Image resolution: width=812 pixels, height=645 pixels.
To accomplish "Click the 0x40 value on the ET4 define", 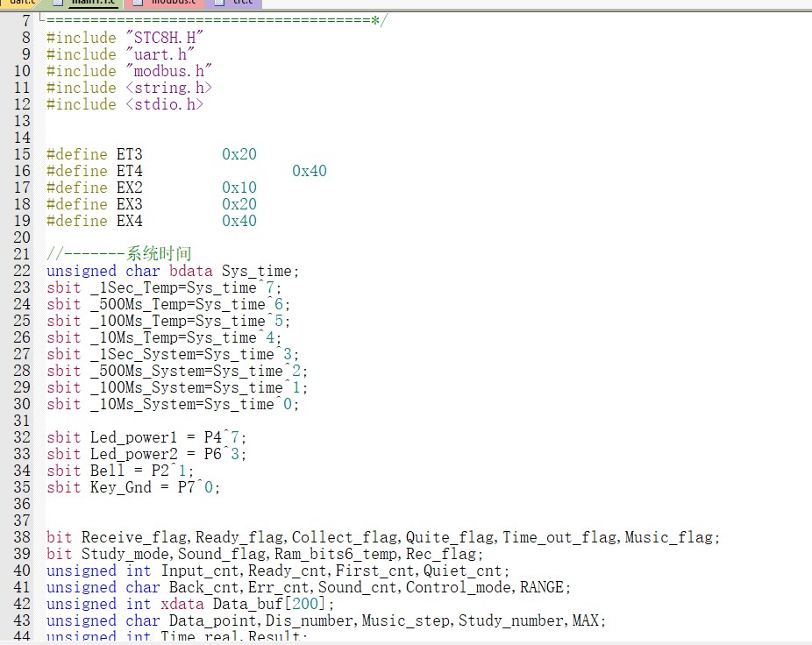I will (x=309, y=171).
